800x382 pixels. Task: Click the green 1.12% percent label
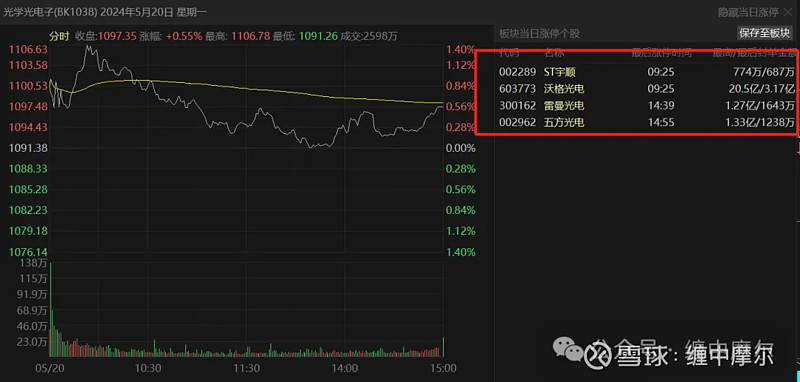(461, 231)
